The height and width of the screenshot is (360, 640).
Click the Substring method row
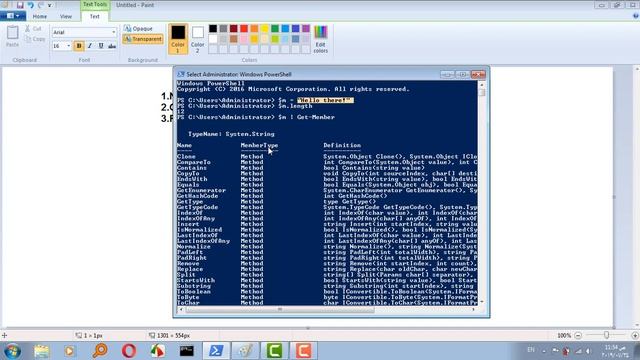[x=327, y=286]
